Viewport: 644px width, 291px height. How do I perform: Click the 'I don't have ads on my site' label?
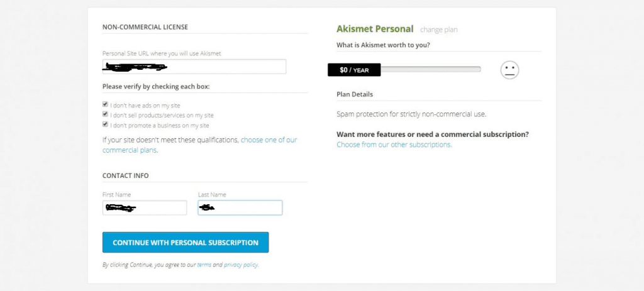[x=145, y=106]
